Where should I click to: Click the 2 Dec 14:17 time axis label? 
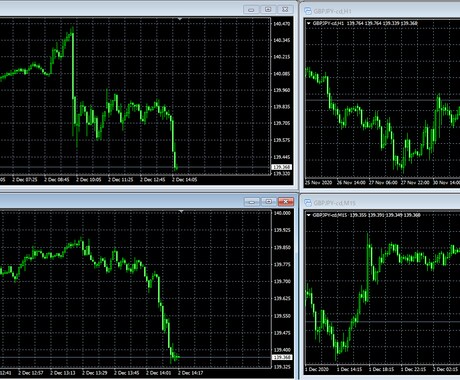(190, 373)
